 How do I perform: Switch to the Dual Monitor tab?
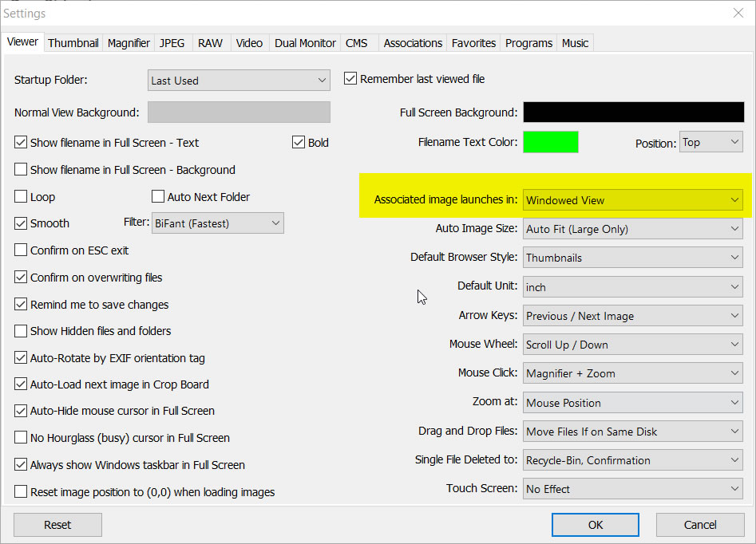pyautogui.click(x=307, y=43)
